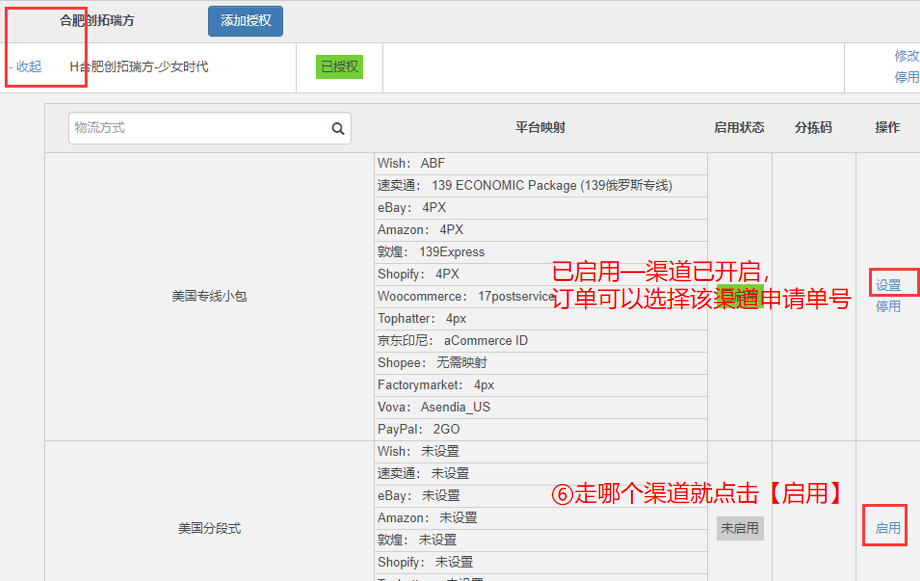The image size is (920, 581).
Task: Click the 添加授权 button
Action: tap(245, 21)
